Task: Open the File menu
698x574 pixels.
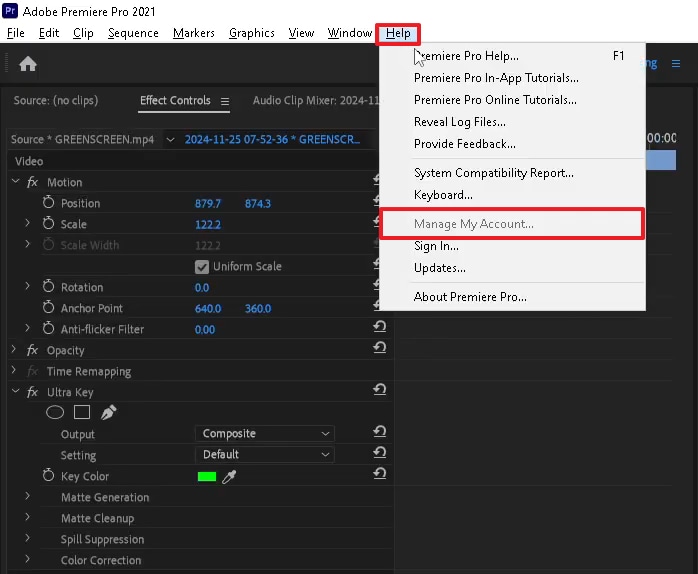Action: 16,33
